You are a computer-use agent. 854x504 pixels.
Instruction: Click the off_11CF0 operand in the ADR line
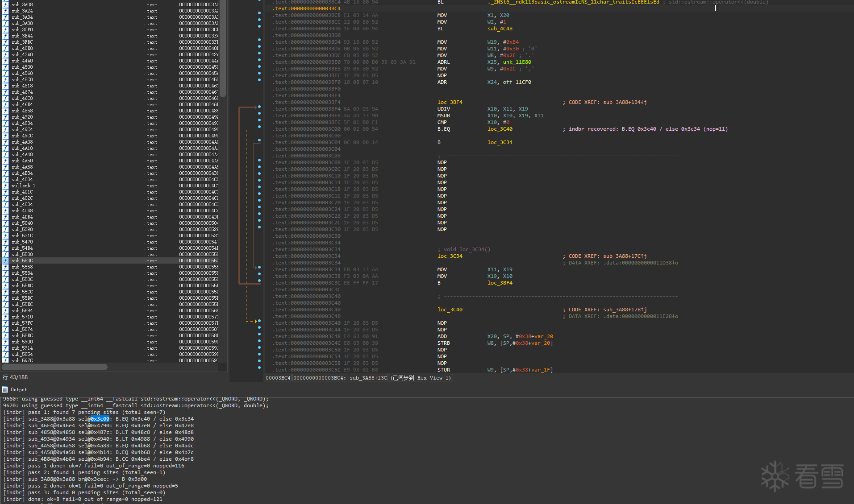(517, 82)
